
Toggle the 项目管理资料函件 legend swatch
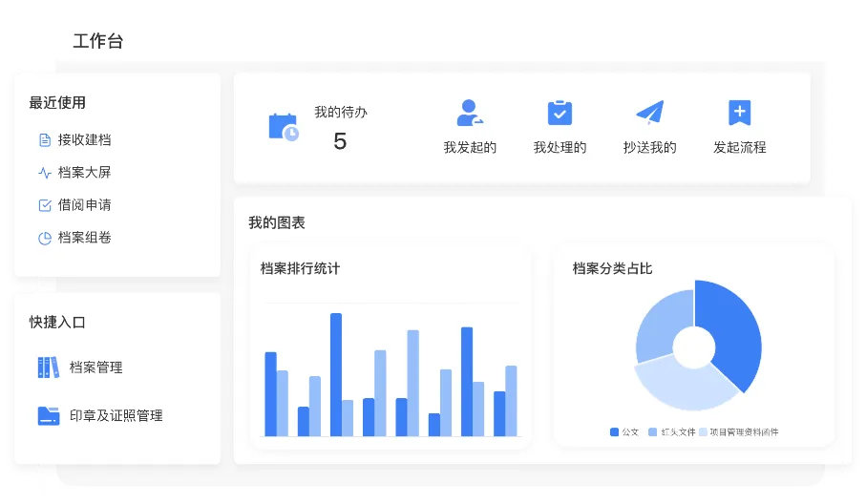pos(703,432)
